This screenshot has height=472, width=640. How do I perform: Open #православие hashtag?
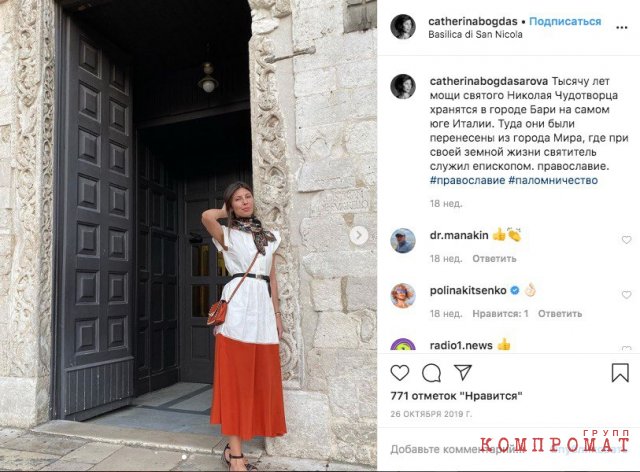tap(467, 180)
